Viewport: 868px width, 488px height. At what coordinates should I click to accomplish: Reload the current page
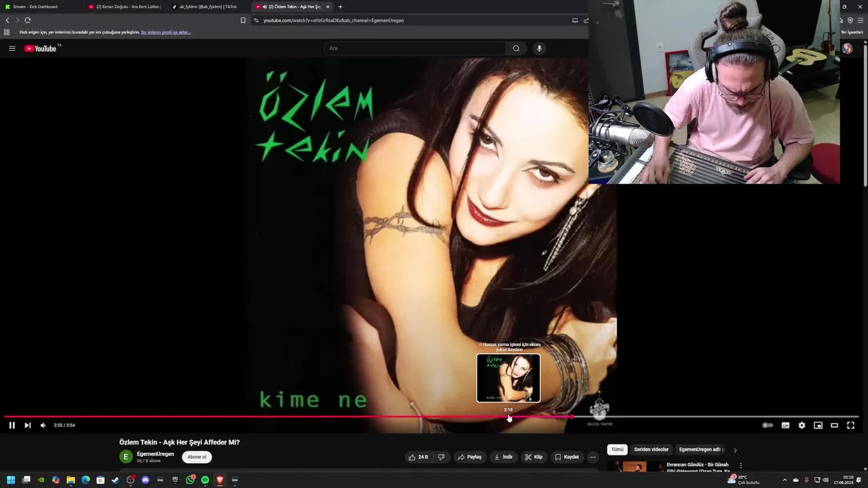click(x=28, y=20)
